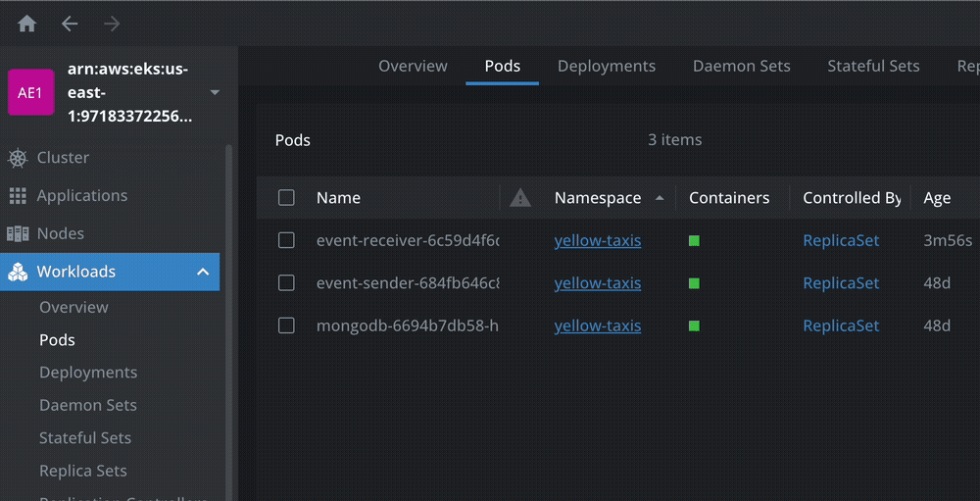
Task: Switch to the Overview tab
Action: point(414,66)
